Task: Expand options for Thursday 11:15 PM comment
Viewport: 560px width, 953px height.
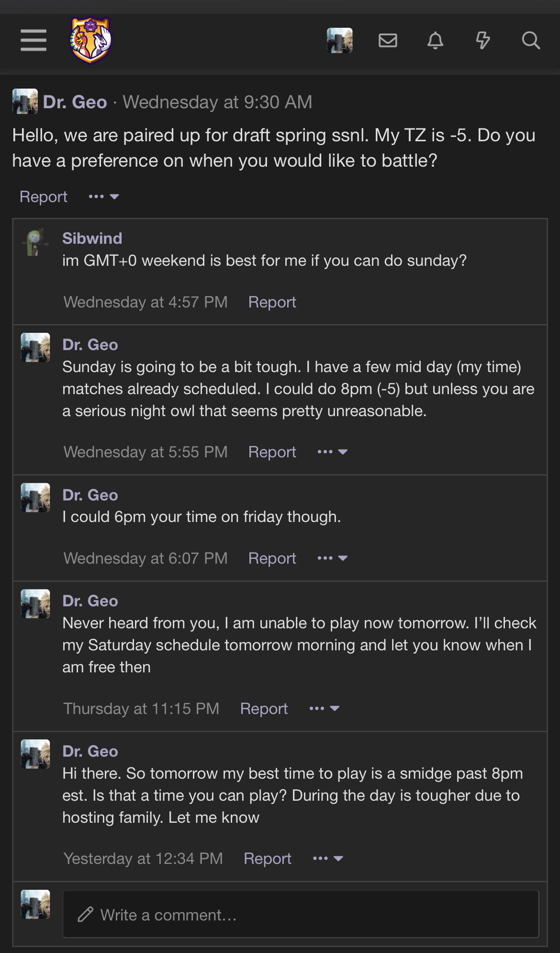Action: click(324, 709)
